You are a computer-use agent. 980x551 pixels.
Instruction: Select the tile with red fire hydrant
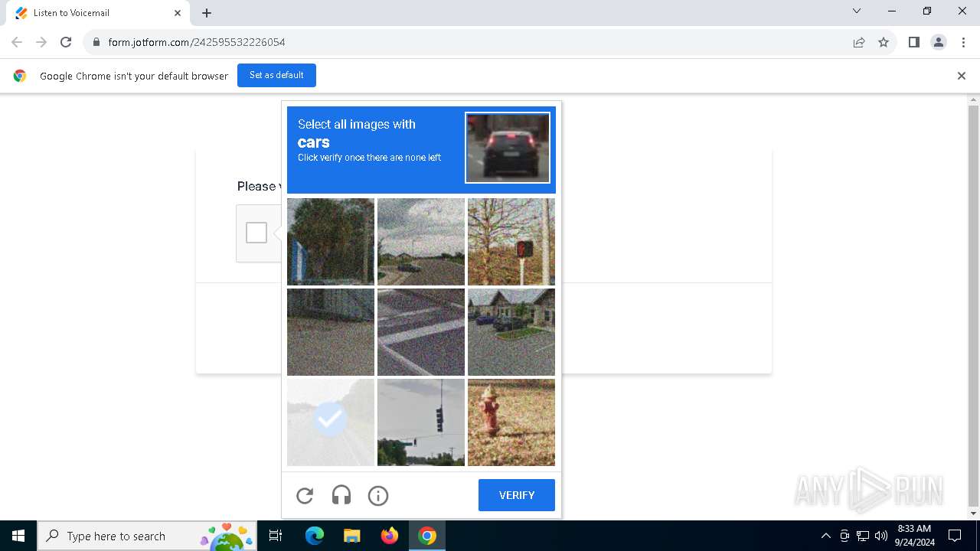[x=511, y=422]
